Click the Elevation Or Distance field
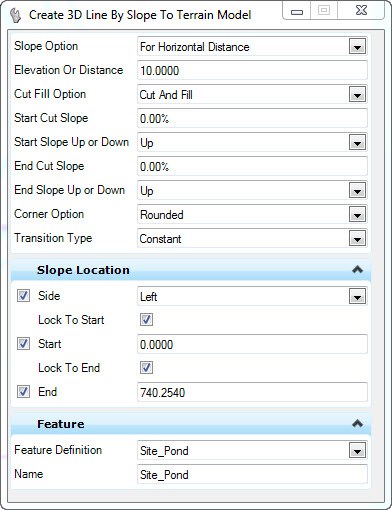The height and width of the screenshot is (510, 392). point(252,70)
